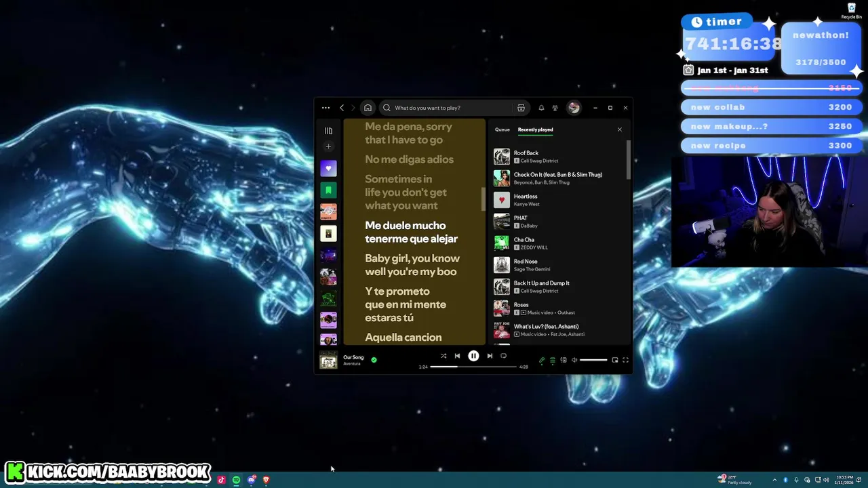Click the lyrics panel scrollbar

click(x=484, y=199)
